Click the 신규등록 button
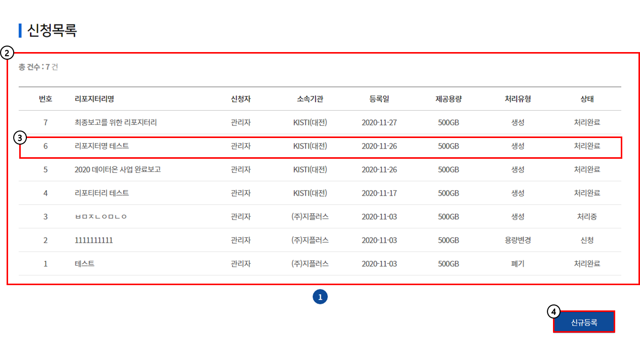Image resolution: width=640 pixels, height=364 pixels. [x=584, y=322]
